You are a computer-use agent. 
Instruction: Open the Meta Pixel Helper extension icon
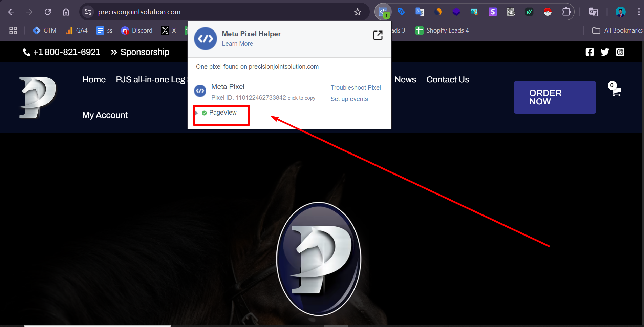(383, 11)
